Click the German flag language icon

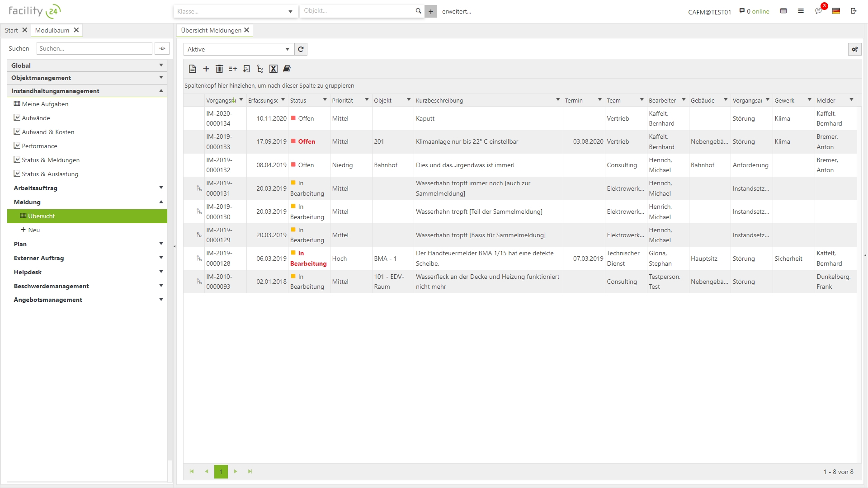pyautogui.click(x=836, y=11)
